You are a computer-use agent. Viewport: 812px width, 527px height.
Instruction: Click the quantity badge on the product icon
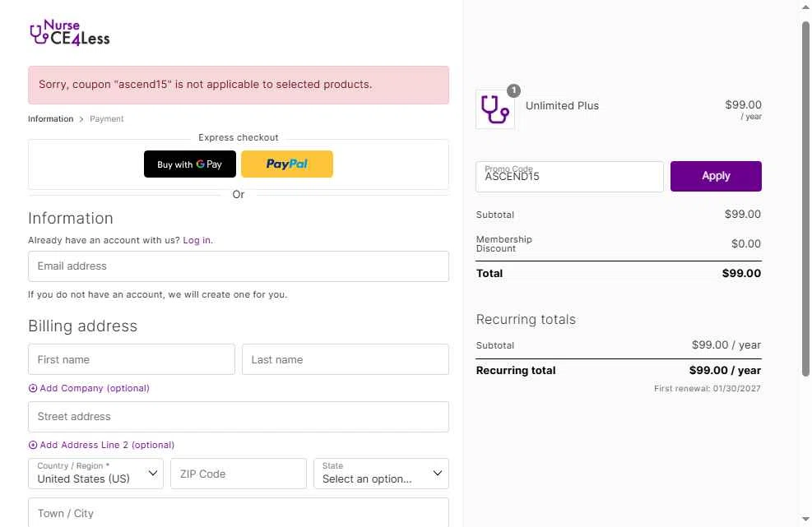(x=513, y=90)
